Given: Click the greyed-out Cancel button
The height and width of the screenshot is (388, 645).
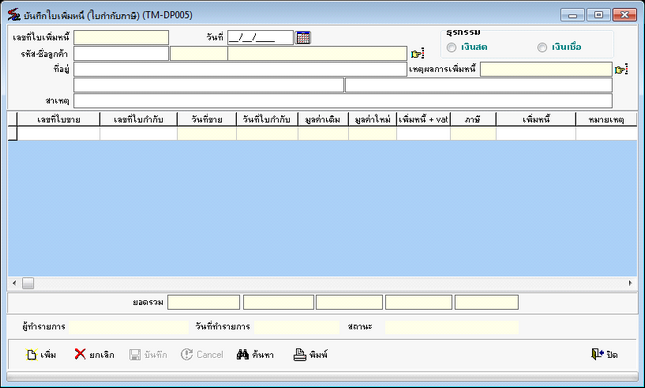Looking at the screenshot, I should [x=202, y=354].
